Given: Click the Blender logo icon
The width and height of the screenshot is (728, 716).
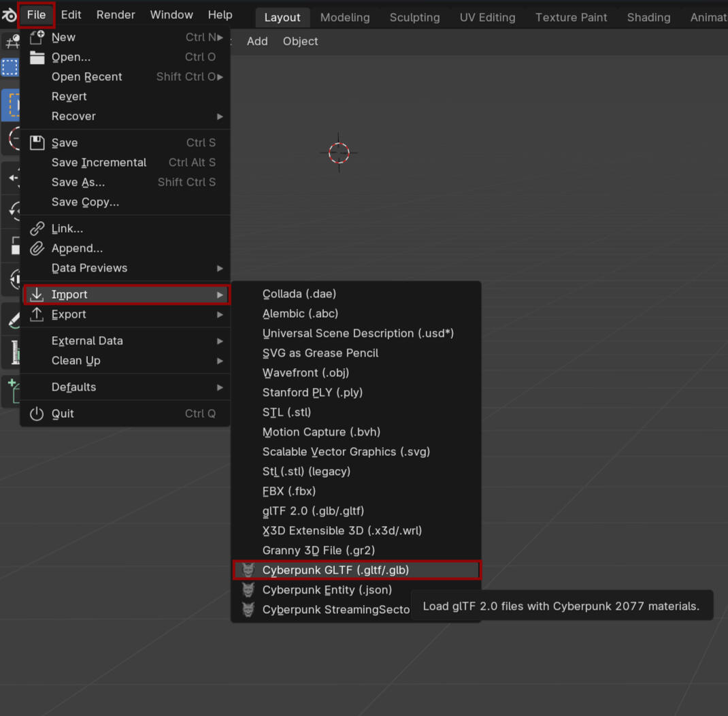Looking at the screenshot, I should [x=10, y=15].
